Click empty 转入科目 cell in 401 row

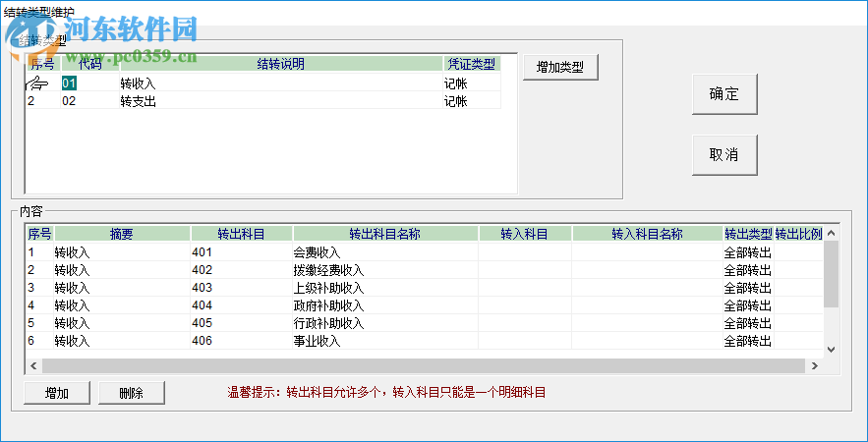coord(525,252)
